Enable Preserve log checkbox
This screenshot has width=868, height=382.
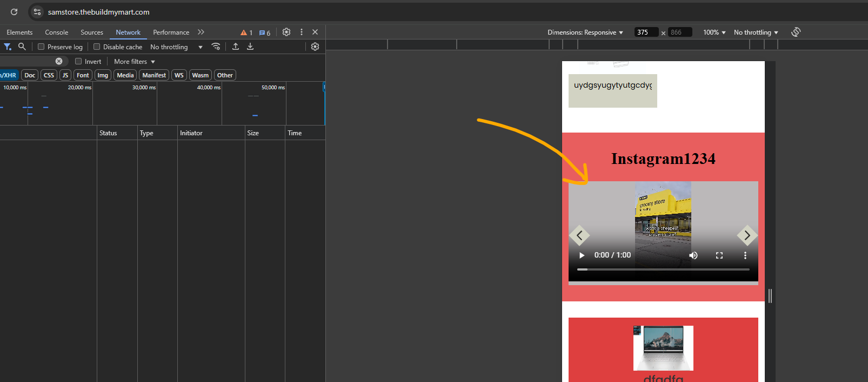pyautogui.click(x=41, y=47)
